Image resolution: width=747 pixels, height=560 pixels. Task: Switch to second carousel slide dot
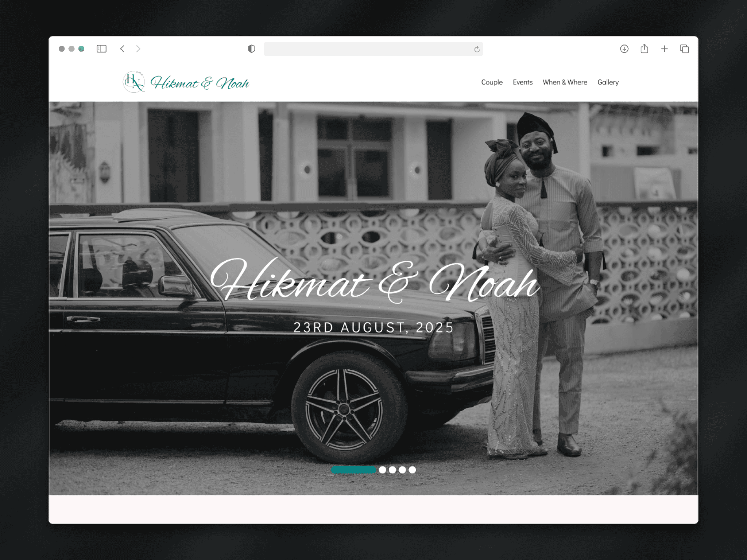382,470
